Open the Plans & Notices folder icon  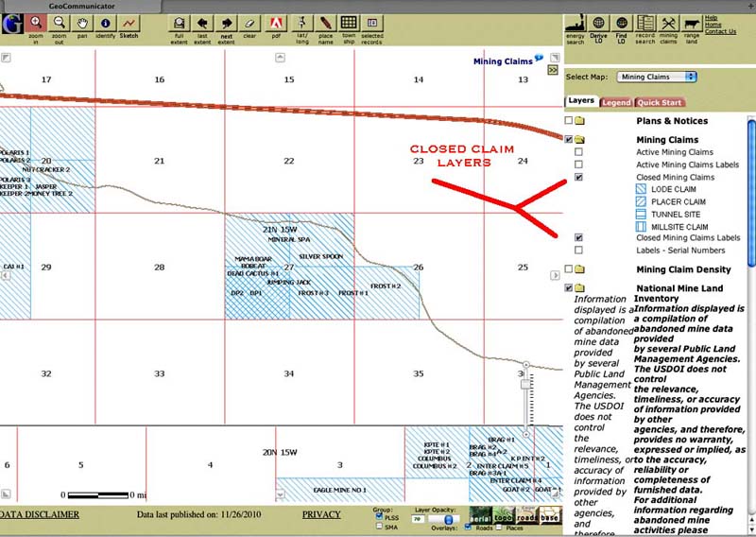[579, 121]
